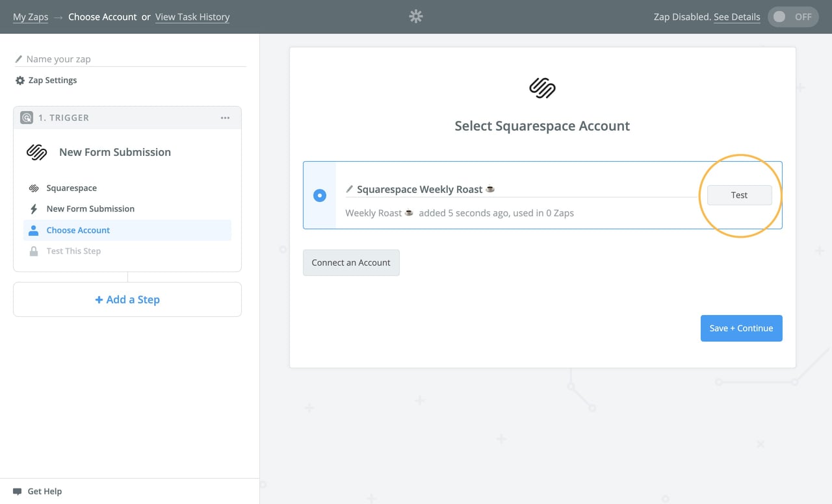Open Zap Settings using the gear icon
The height and width of the screenshot is (504, 832).
(x=19, y=80)
